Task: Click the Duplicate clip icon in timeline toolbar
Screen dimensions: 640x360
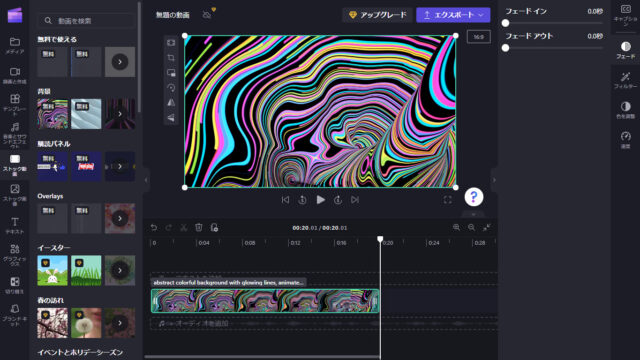Action: click(x=214, y=227)
